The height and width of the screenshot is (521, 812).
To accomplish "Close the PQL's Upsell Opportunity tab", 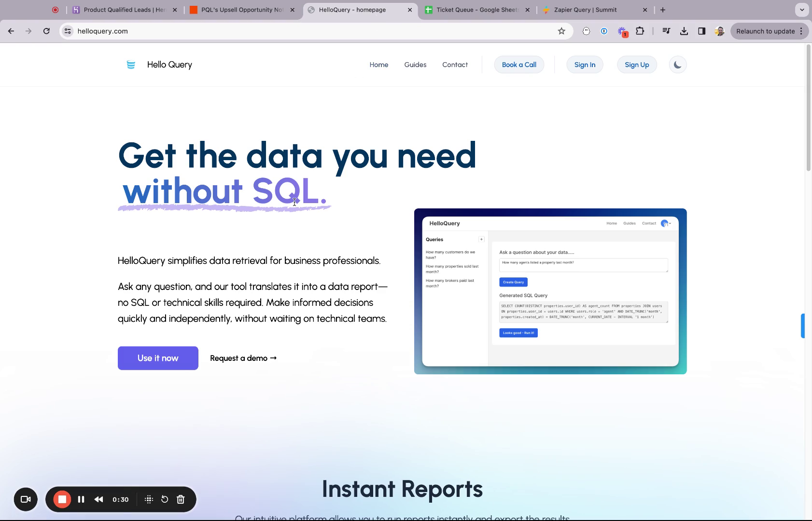I will [292, 10].
